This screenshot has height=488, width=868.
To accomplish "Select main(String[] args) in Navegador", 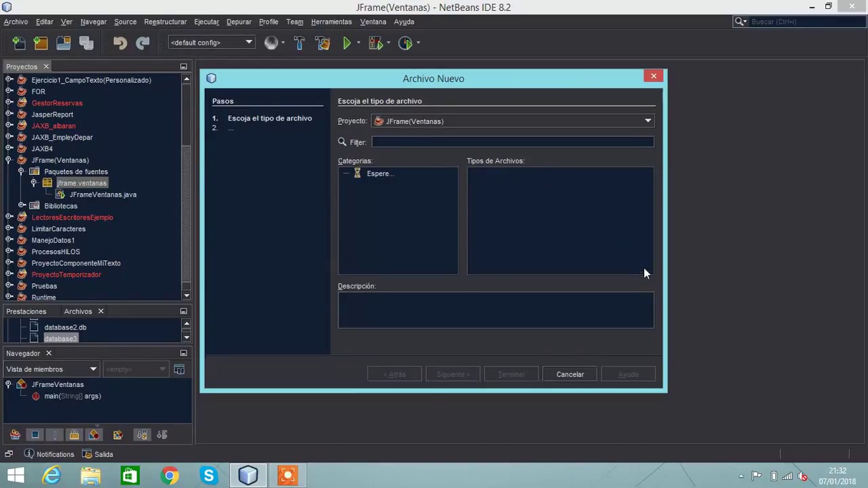I will point(73,396).
